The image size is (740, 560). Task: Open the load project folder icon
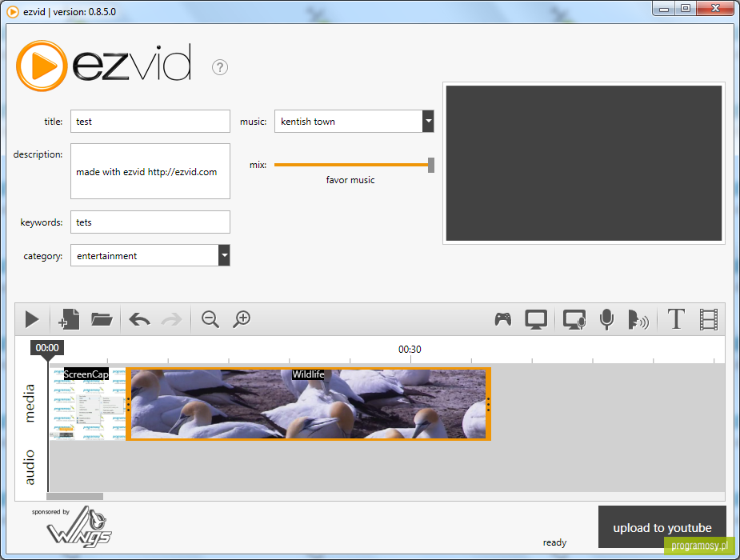(102, 319)
